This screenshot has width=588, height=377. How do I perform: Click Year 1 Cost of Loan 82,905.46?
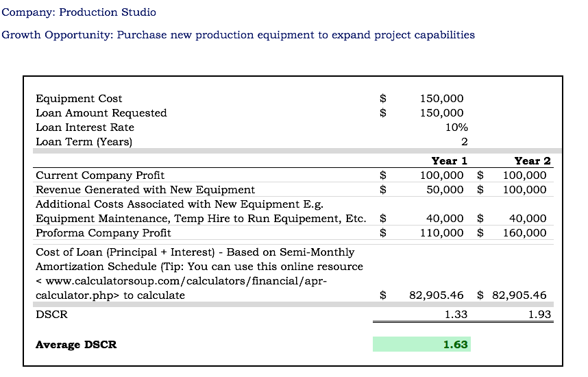(x=436, y=295)
